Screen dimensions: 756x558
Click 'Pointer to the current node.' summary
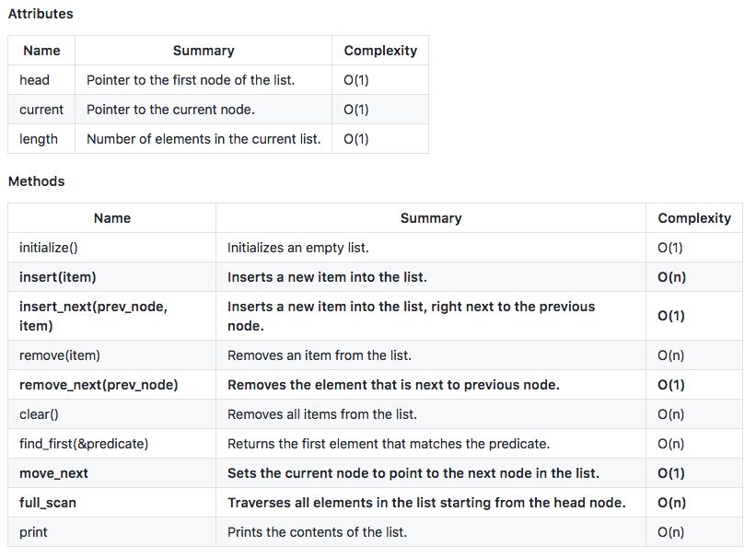(170, 110)
